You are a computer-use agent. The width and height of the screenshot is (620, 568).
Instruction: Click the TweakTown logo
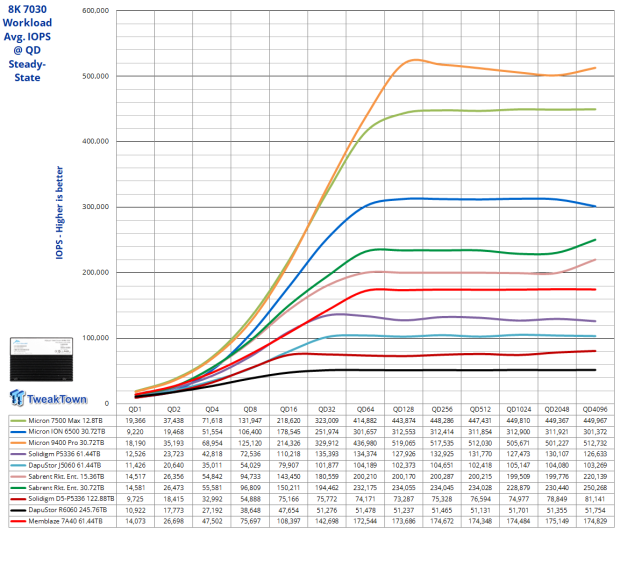pyautogui.click(x=48, y=398)
